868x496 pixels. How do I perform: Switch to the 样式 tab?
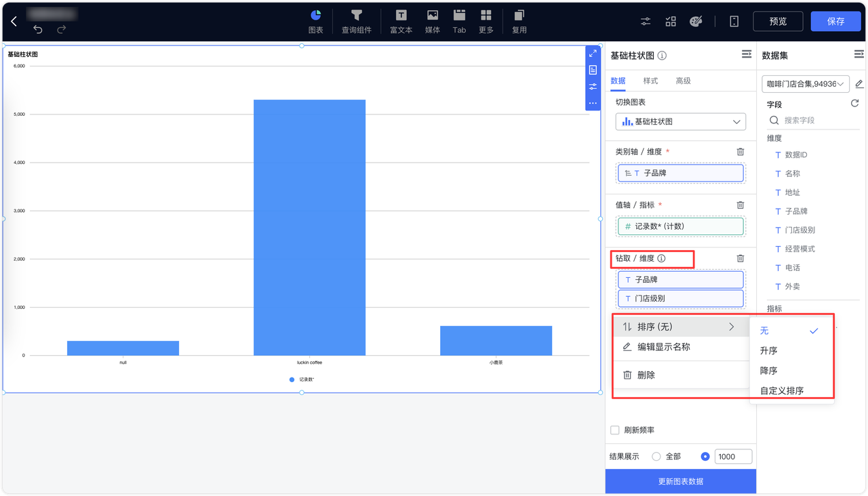[x=650, y=81]
